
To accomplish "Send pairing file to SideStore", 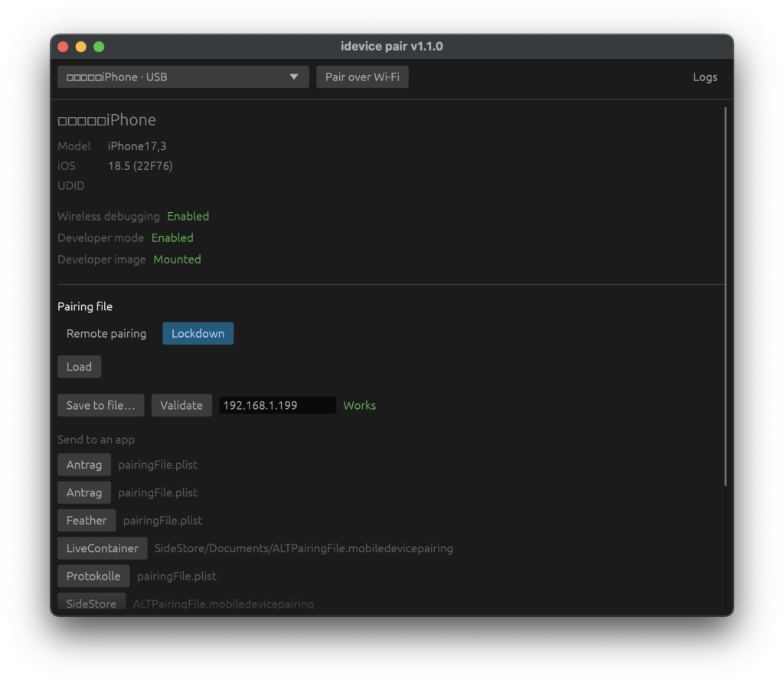I will (92, 602).
